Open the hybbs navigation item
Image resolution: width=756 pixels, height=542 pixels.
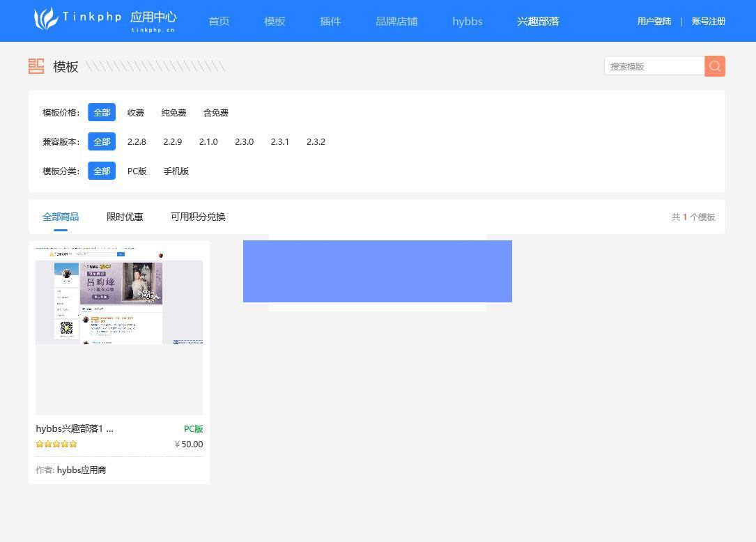pyautogui.click(x=468, y=21)
